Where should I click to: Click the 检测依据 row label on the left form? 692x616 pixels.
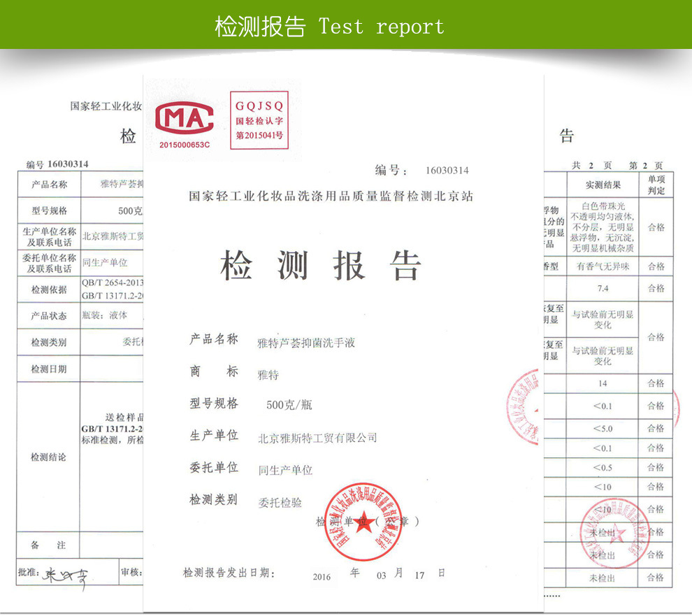pyautogui.click(x=48, y=289)
